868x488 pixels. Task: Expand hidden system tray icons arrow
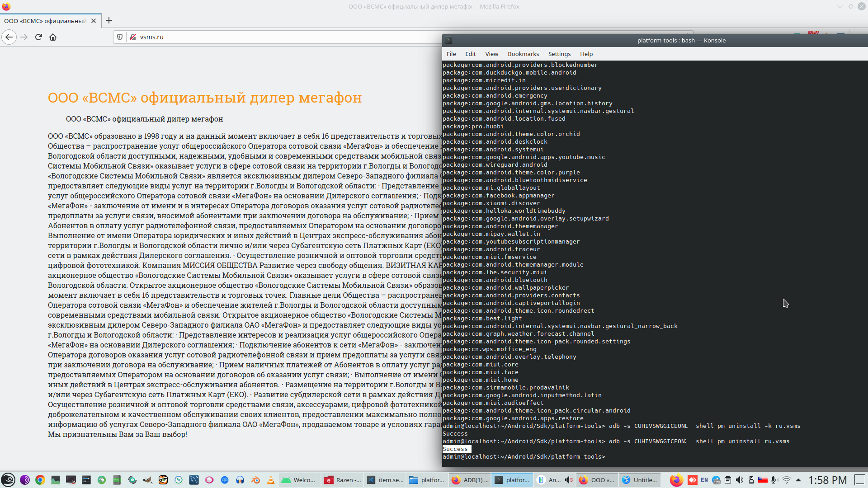click(x=798, y=480)
